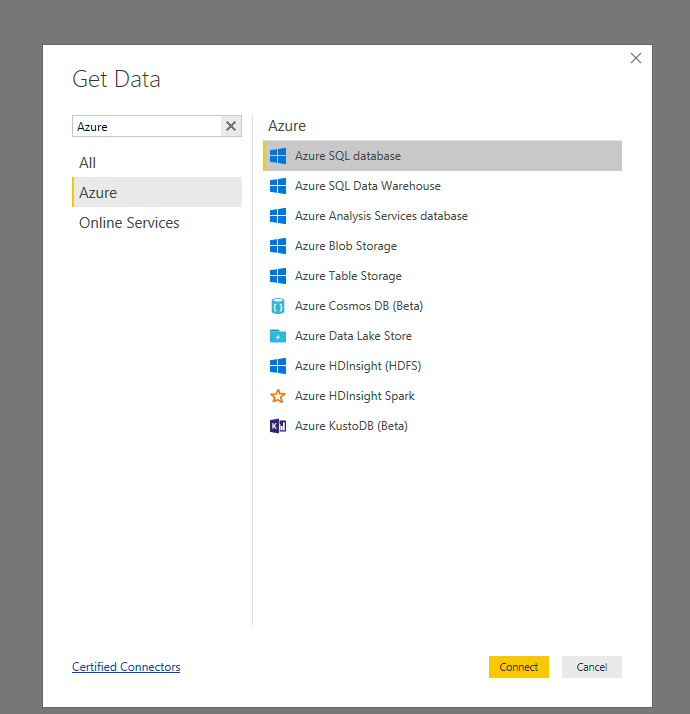Choose Azure SQL Data Warehouse connector
Image resolution: width=690 pixels, height=714 pixels.
click(442, 186)
